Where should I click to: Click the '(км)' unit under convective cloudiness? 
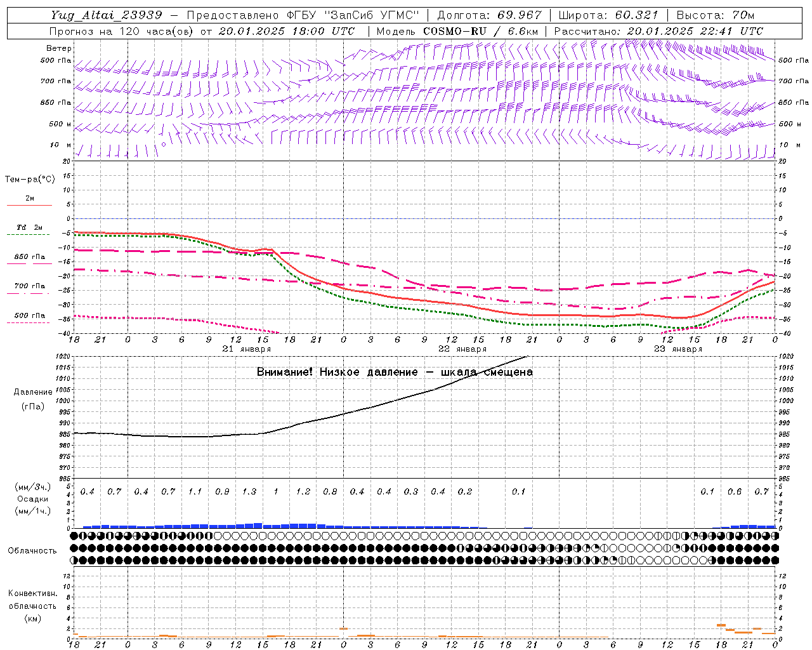click(32, 618)
